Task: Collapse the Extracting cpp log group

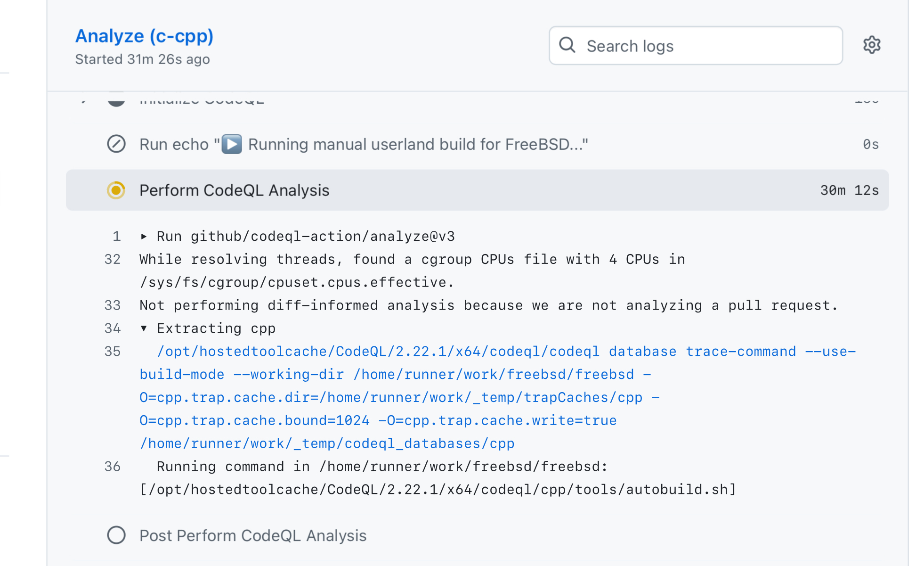Action: (144, 328)
